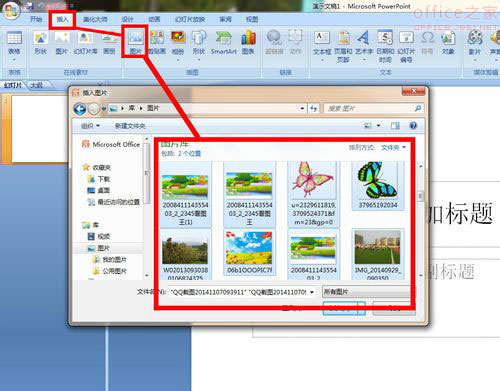Open the 幻灯片库 icon
Screen dimensions: 500x391
click(x=85, y=43)
